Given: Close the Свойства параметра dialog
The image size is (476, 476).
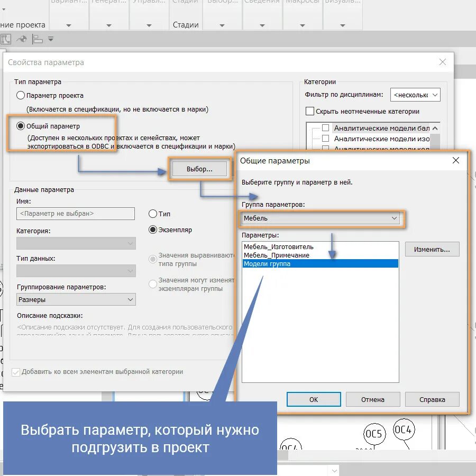Looking at the screenshot, I should tap(443, 62).
